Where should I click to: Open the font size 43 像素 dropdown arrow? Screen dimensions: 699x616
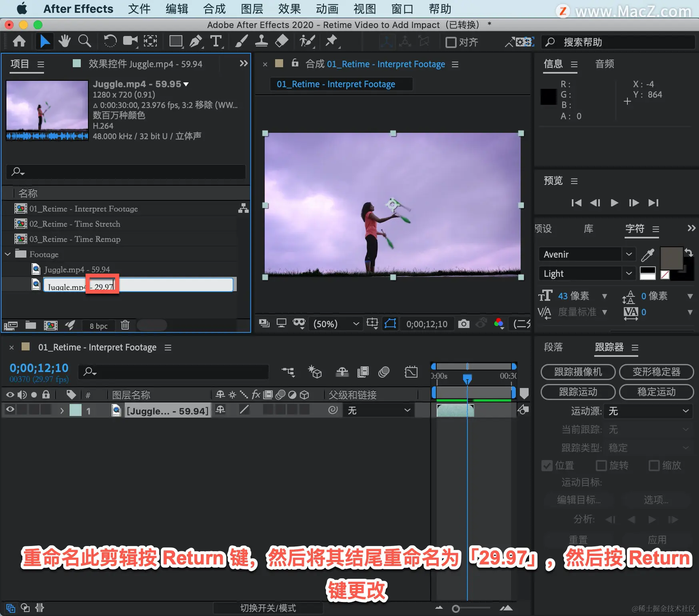pos(605,296)
